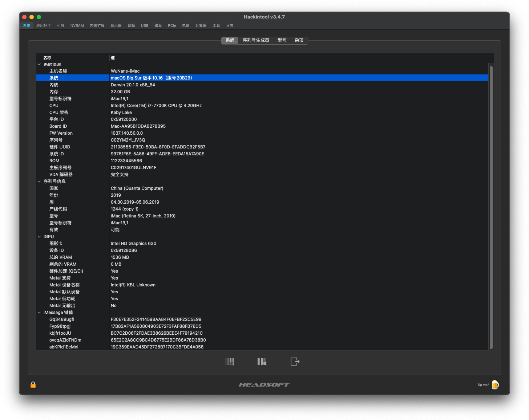Click value Intel HD Graphics 630
Screen dimensions: 529x420
(133, 244)
